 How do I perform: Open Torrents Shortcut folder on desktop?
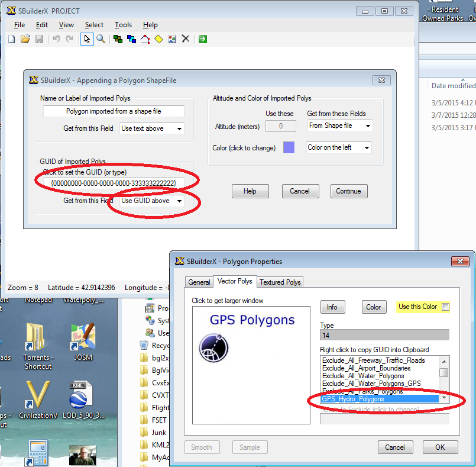pos(38,346)
